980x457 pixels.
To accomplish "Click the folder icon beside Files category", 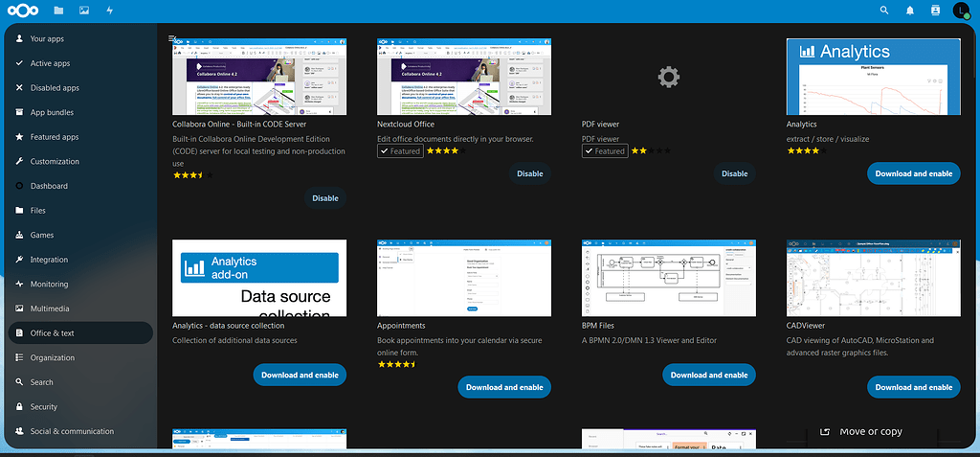I will [x=19, y=211].
